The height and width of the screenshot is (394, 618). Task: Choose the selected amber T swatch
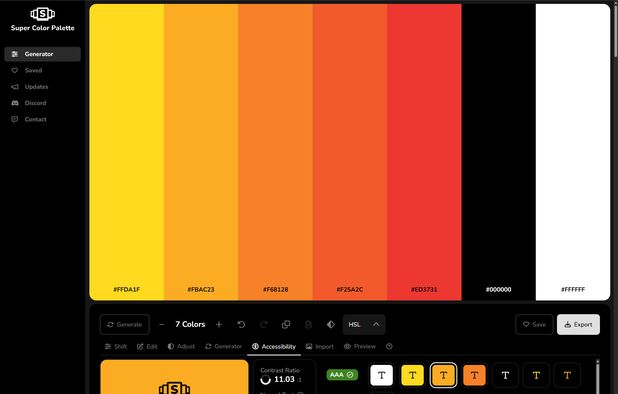pyautogui.click(x=443, y=375)
